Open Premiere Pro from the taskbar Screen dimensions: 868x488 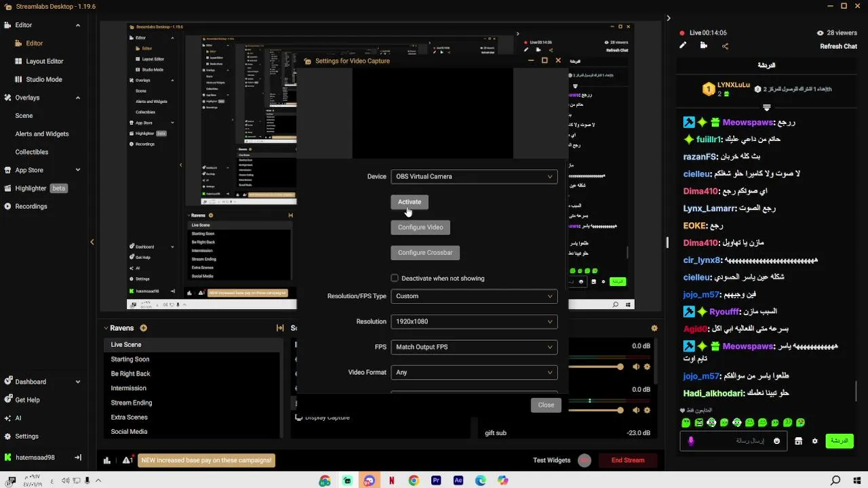point(436,481)
